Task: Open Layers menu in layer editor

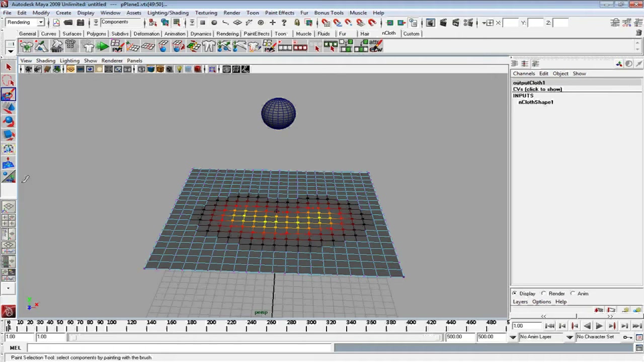Action: [x=520, y=302]
